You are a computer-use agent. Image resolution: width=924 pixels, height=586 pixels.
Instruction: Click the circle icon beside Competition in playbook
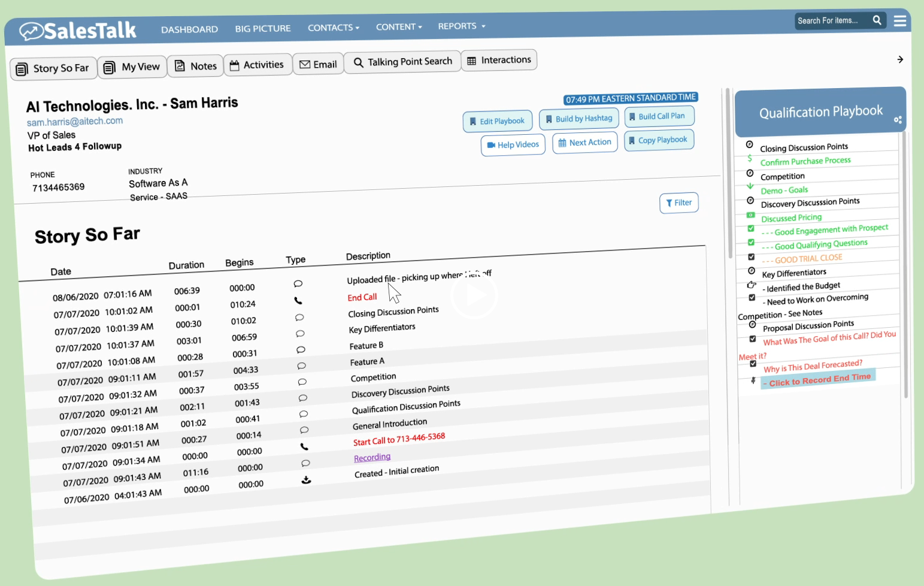click(750, 173)
